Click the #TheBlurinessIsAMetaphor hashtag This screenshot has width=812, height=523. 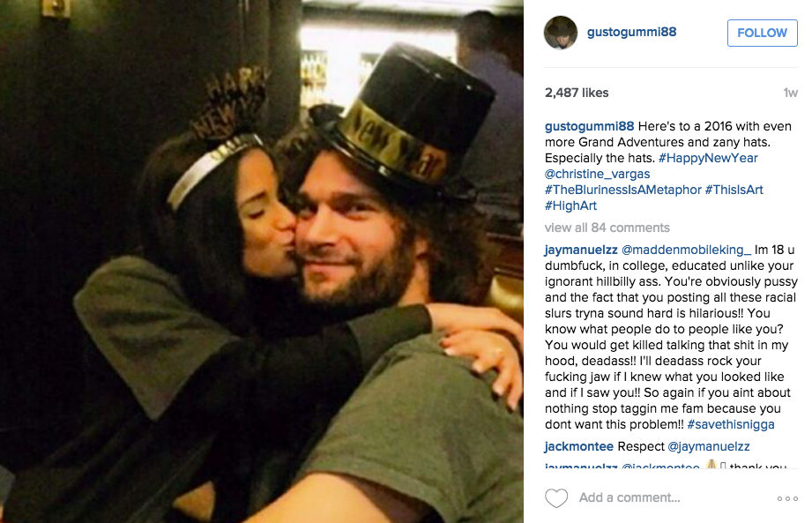(x=623, y=190)
